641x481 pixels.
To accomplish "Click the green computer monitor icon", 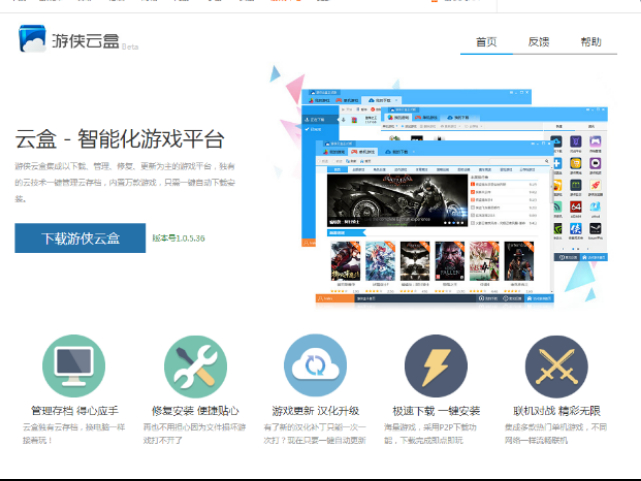I will [74, 366].
